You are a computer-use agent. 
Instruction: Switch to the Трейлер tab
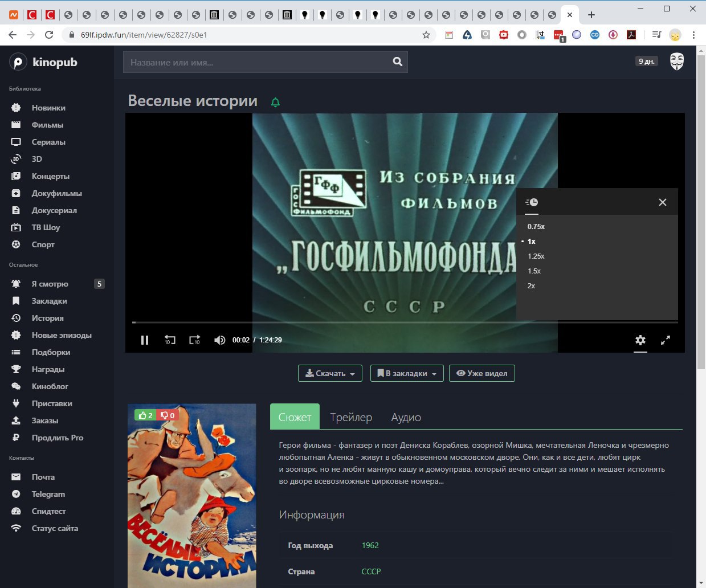click(351, 417)
